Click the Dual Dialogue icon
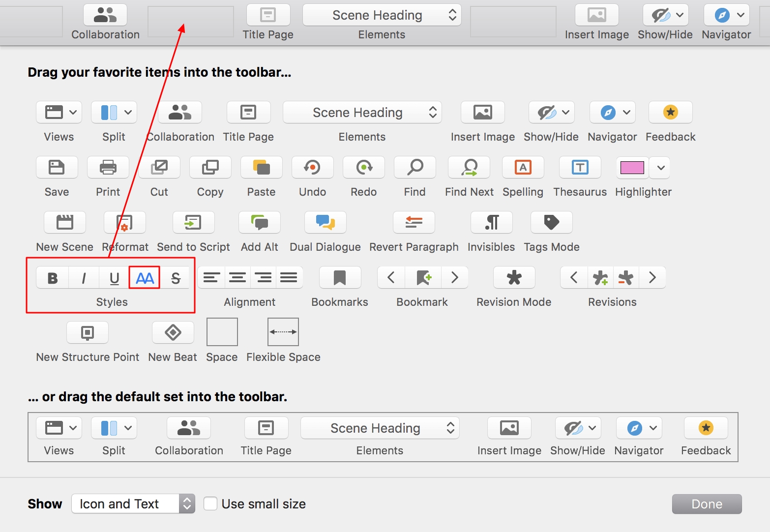The height and width of the screenshot is (532, 770). 325,223
